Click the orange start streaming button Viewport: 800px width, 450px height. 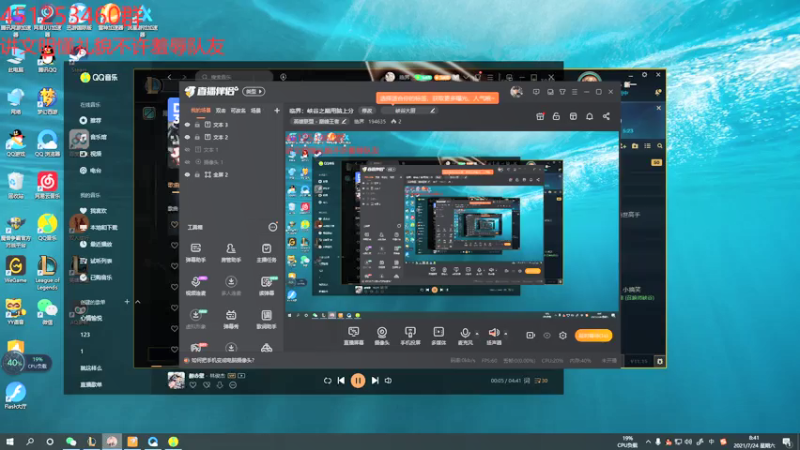coord(593,335)
